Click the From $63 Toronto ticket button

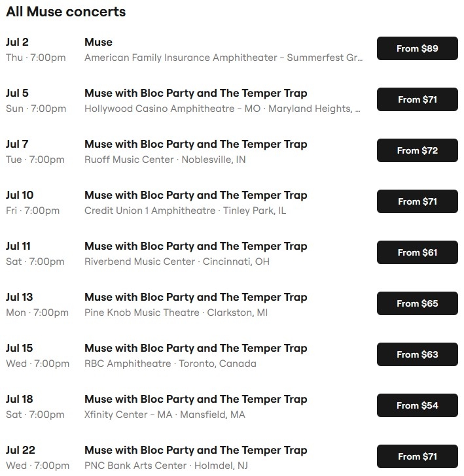417,354
